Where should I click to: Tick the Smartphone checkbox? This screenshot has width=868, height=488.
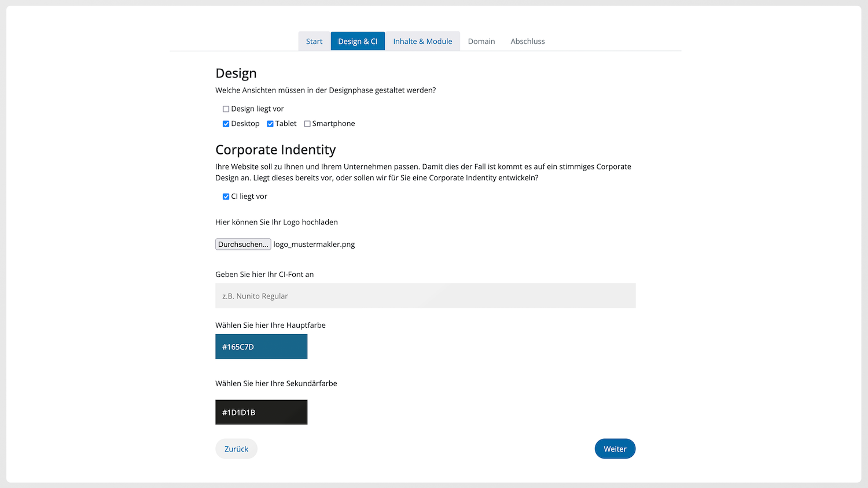pos(307,124)
